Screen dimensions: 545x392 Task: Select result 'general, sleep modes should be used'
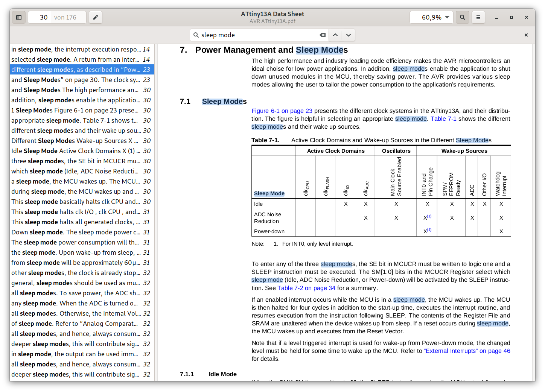tap(82, 283)
